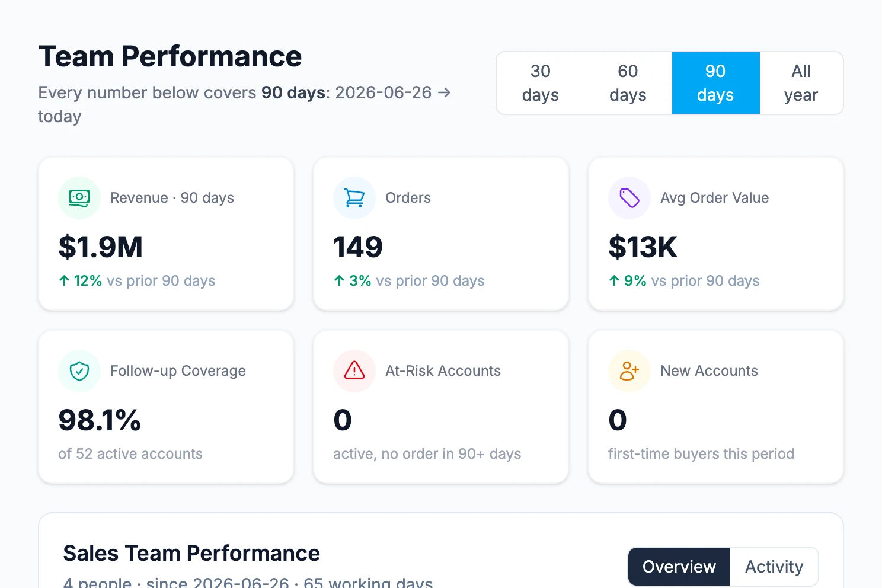Click the 'New Accounts' card label
This screenshot has width=882, height=588.
[709, 371]
